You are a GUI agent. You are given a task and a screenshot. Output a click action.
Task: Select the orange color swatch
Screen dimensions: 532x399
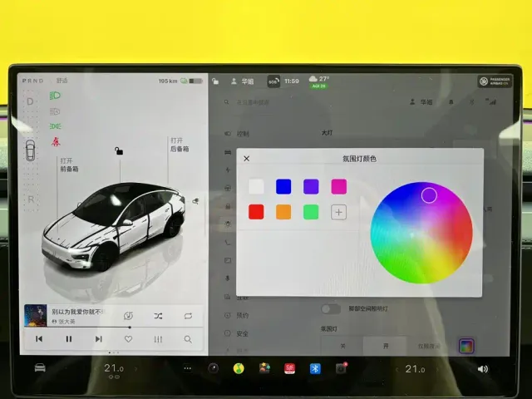tap(283, 212)
